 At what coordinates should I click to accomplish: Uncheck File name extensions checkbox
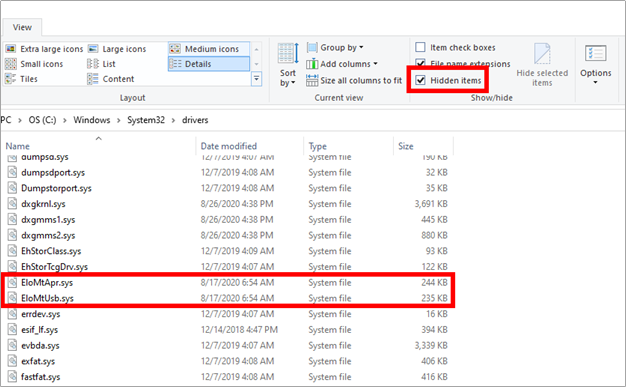click(x=420, y=63)
